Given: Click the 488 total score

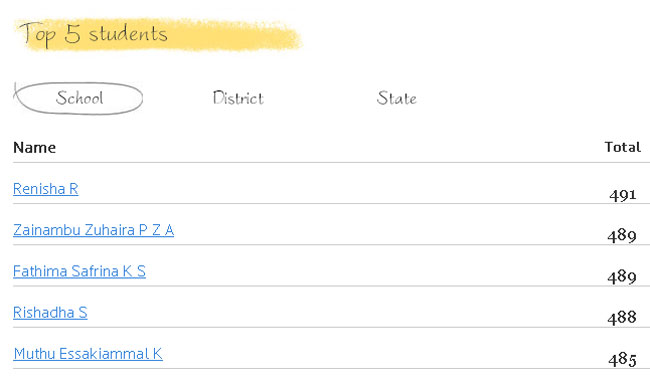Looking at the screenshot, I should (x=622, y=318).
